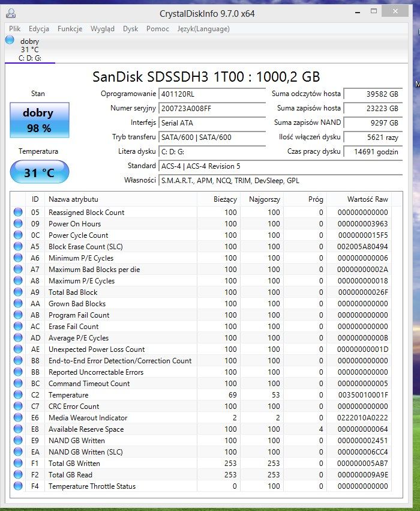Click the dobry 98 % health status button
Image resolution: width=420 pixels, height=511 pixels.
40,120
